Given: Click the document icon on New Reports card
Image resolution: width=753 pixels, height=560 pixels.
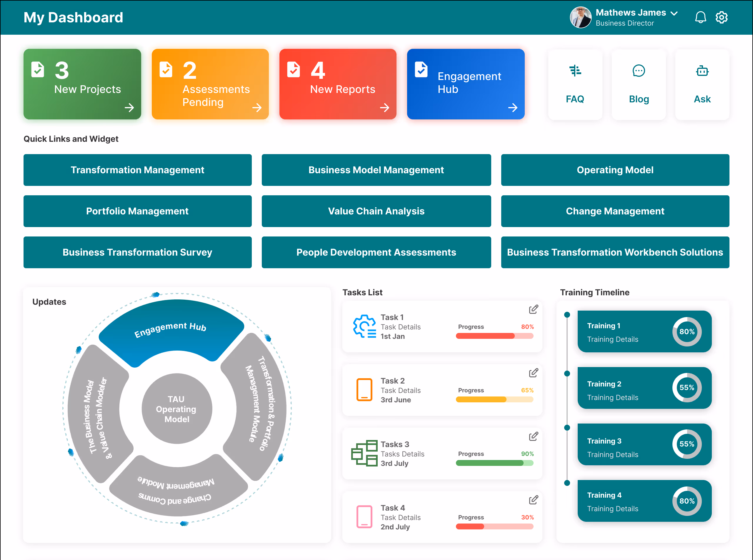Looking at the screenshot, I should tap(293, 69).
